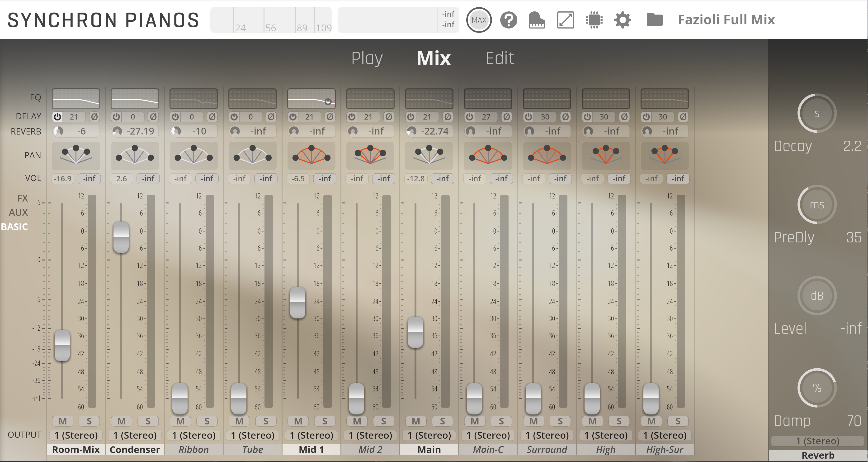Click the Main reverb send knob
This screenshot has width=868, height=462.
[412, 131]
